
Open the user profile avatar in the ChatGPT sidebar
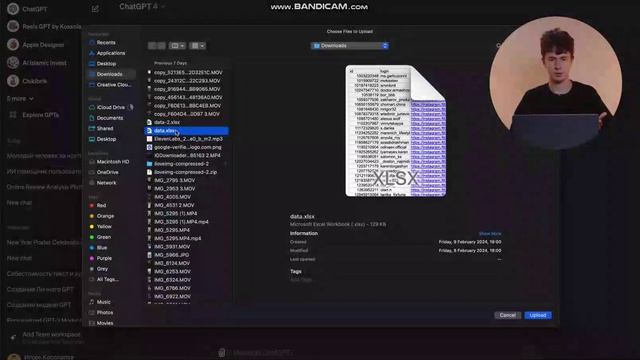tap(13, 357)
